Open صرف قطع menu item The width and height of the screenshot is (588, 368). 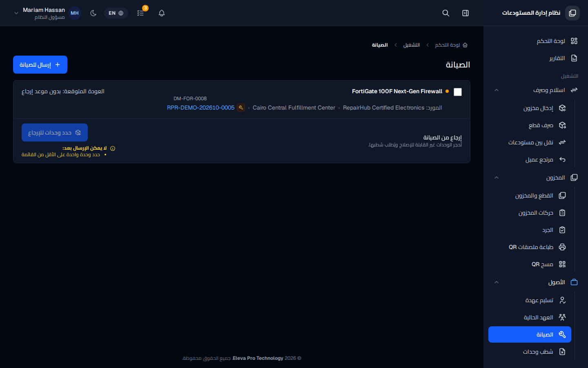click(530, 125)
